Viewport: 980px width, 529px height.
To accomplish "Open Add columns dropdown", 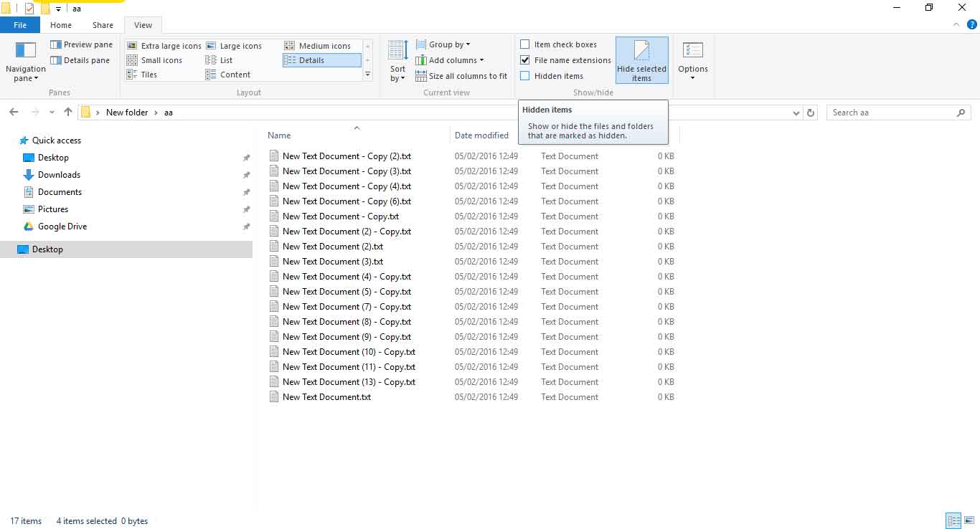I will (450, 60).
